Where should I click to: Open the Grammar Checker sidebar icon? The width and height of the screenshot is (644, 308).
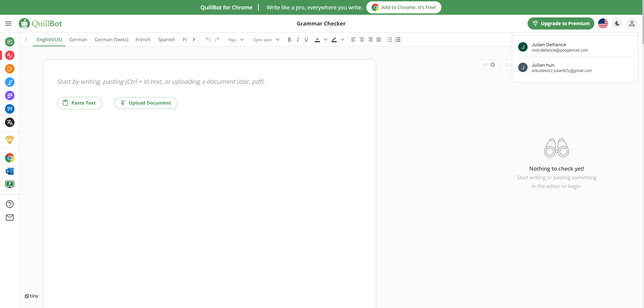(x=10, y=55)
